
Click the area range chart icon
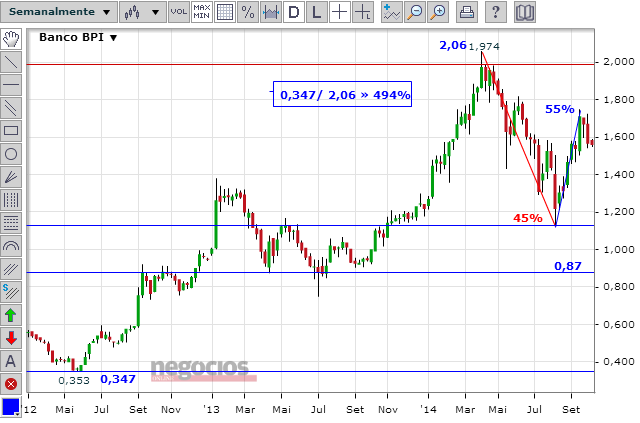click(x=271, y=12)
